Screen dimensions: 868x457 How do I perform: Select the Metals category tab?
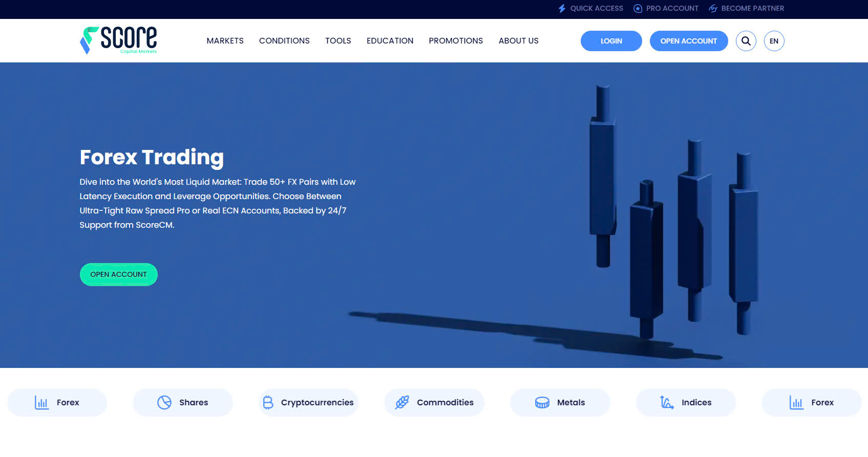tap(560, 403)
